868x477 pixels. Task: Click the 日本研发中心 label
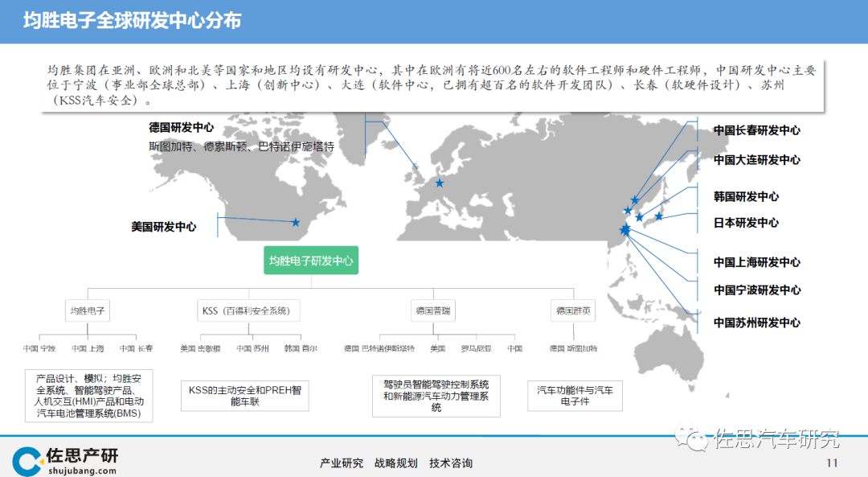746,223
